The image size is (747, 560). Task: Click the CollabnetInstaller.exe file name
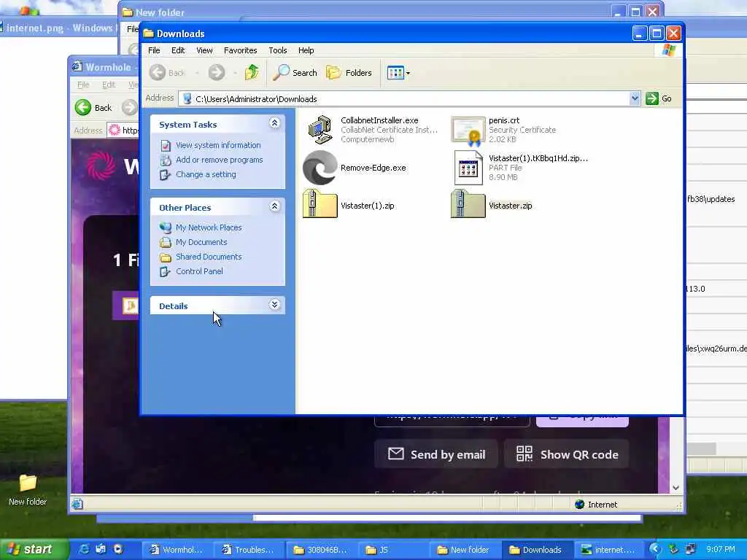(379, 120)
